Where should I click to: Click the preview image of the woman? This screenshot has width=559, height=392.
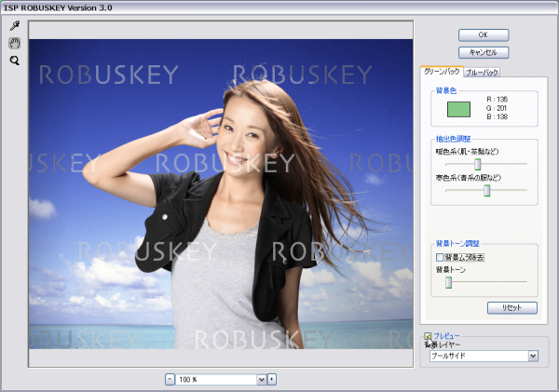click(x=221, y=194)
